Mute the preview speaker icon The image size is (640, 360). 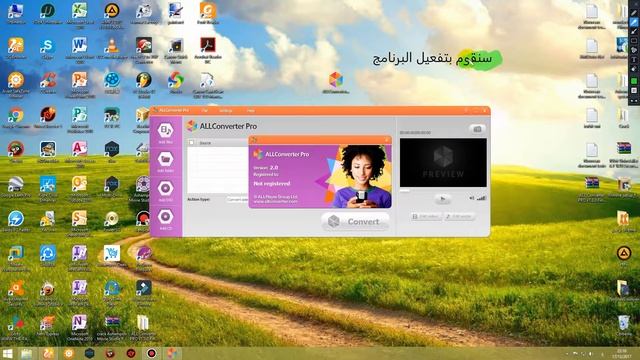[x=471, y=198]
